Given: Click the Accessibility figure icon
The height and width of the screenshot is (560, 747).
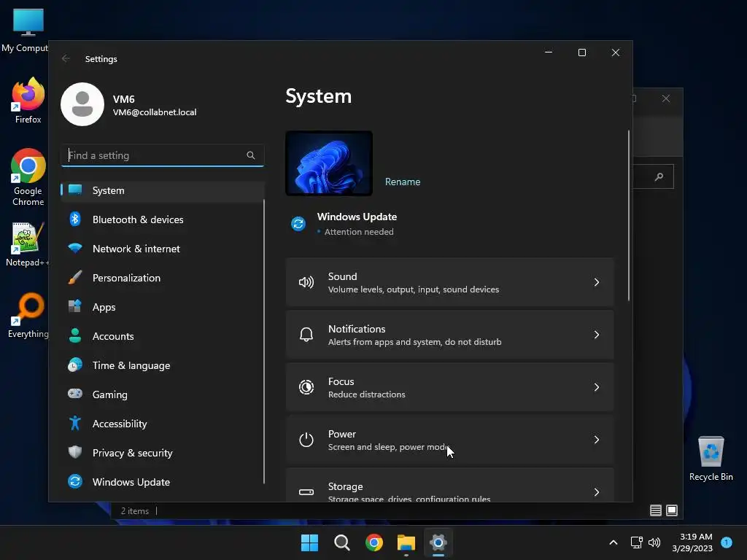Looking at the screenshot, I should 75,423.
